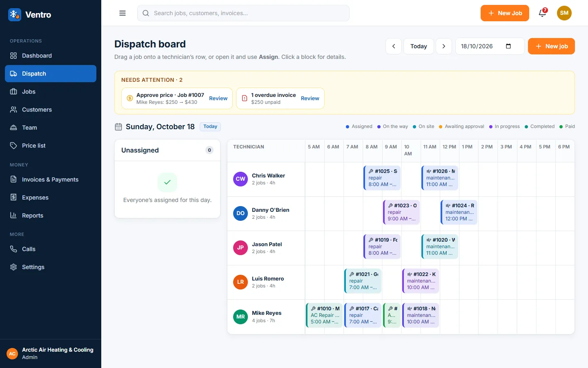Open job #1020 block for Jason Patel
The width and height of the screenshot is (588, 368).
[x=440, y=247]
